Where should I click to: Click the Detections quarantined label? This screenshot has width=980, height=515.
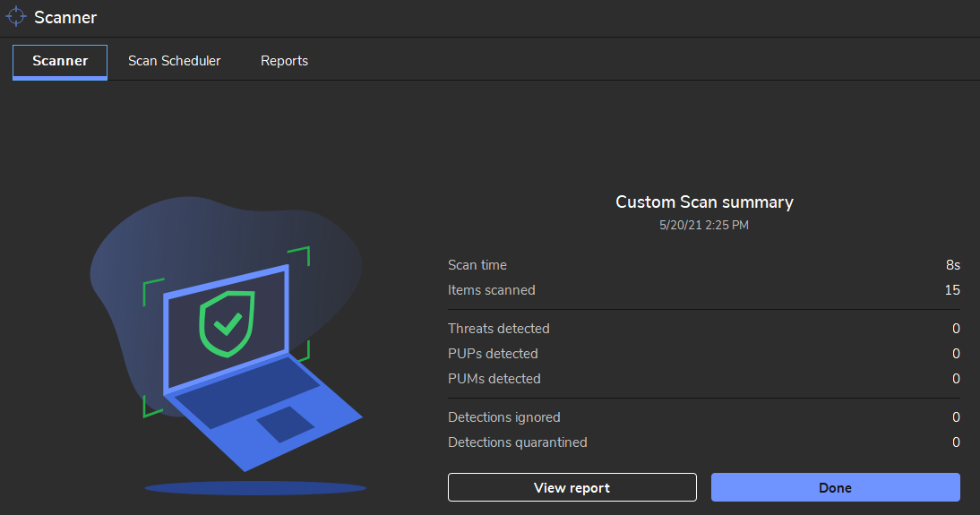tap(518, 442)
